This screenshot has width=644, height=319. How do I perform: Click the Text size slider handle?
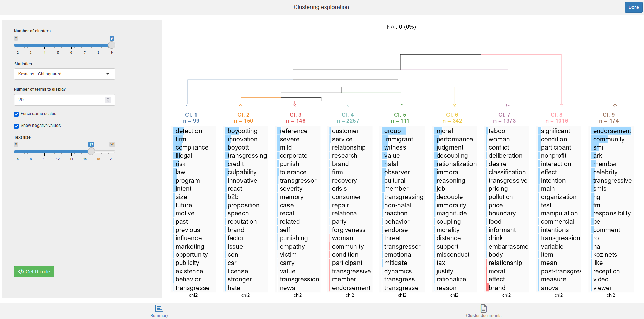click(91, 152)
